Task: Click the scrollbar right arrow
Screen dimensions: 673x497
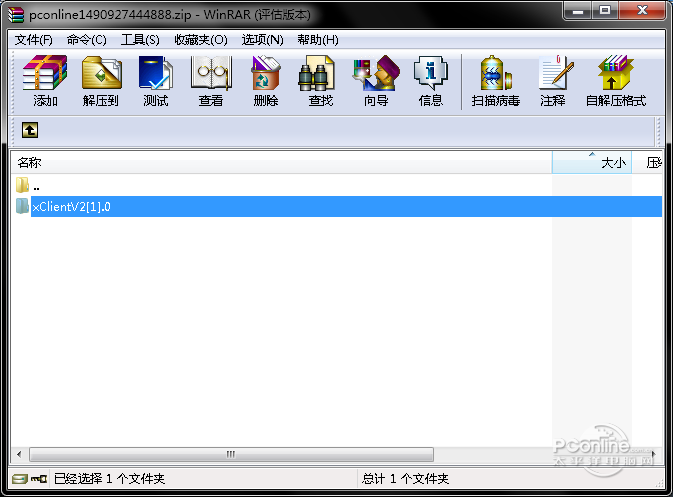Action: tap(653, 454)
